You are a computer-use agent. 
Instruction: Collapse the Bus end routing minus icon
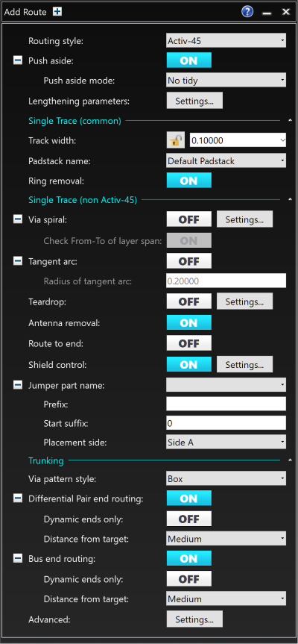click(x=18, y=559)
